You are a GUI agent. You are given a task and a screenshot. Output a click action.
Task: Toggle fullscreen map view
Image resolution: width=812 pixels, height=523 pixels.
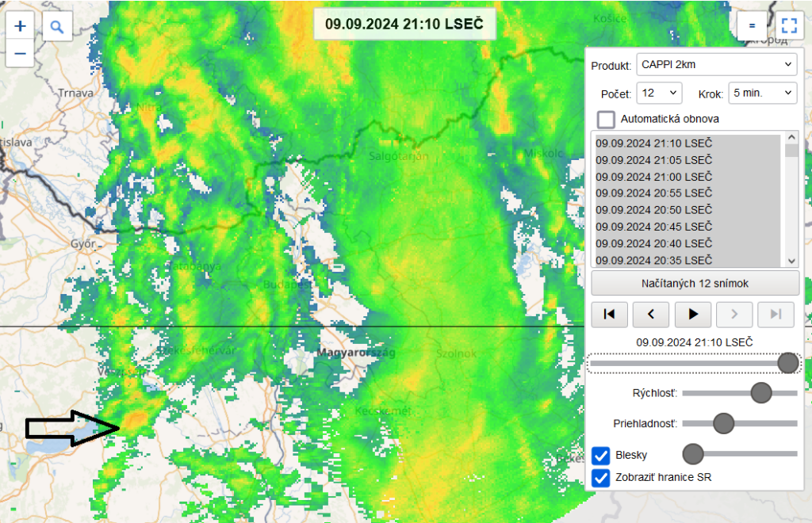click(x=788, y=26)
